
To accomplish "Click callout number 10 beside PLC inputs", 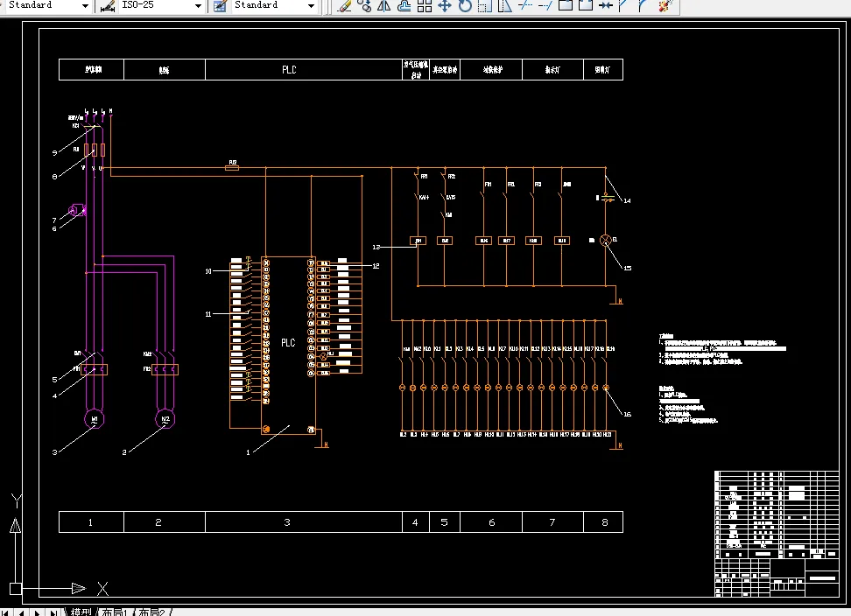I will pos(208,271).
